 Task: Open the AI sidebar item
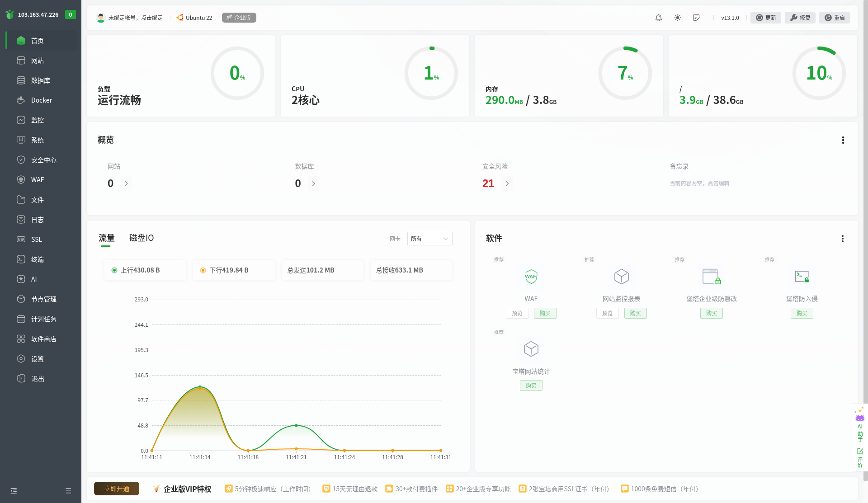[x=41, y=279]
